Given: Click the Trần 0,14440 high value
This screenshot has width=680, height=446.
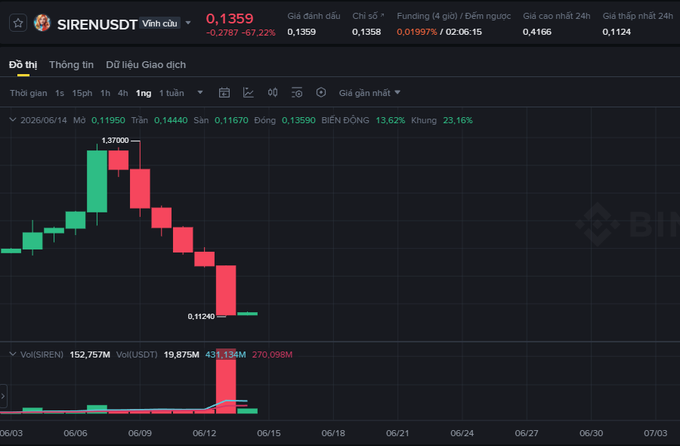Looking at the screenshot, I should 171,120.
